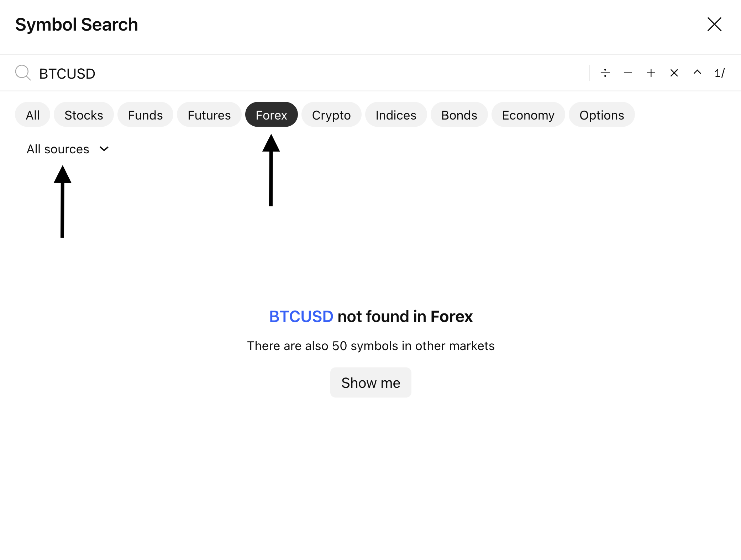Focus the BTCUSD search input field

click(285, 74)
